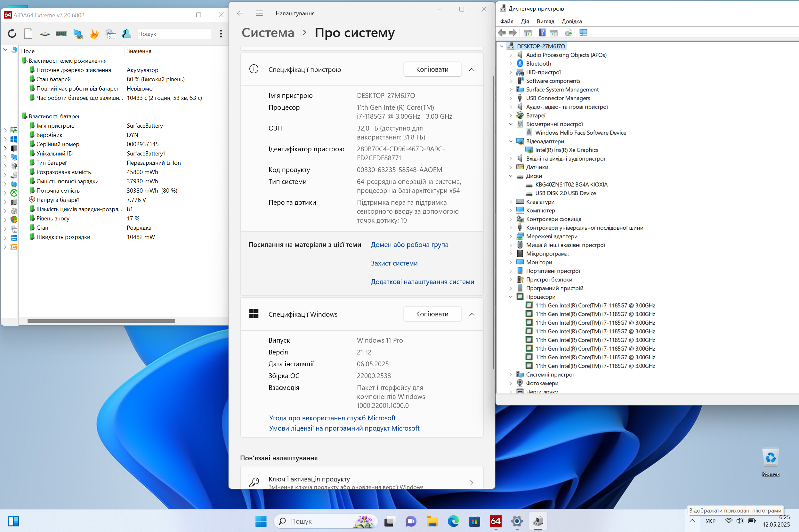Screen dimensions: 799x532
Task: Click Device Manager forward arrow toolbar icon
Action: tap(512, 33)
